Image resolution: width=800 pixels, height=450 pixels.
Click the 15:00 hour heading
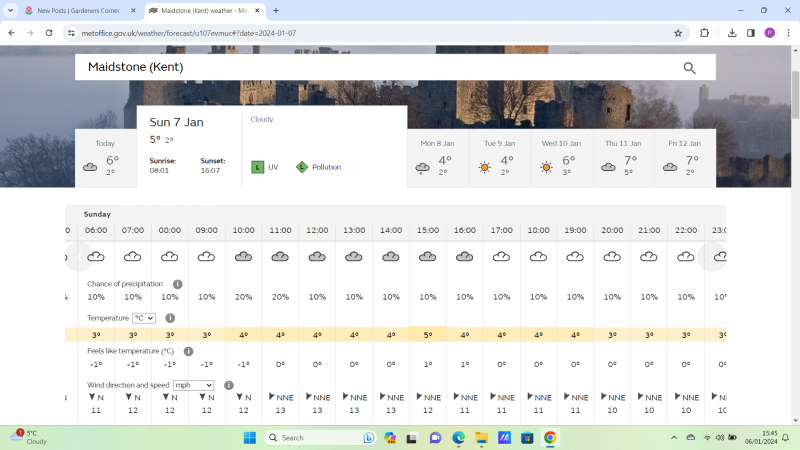[x=428, y=230]
